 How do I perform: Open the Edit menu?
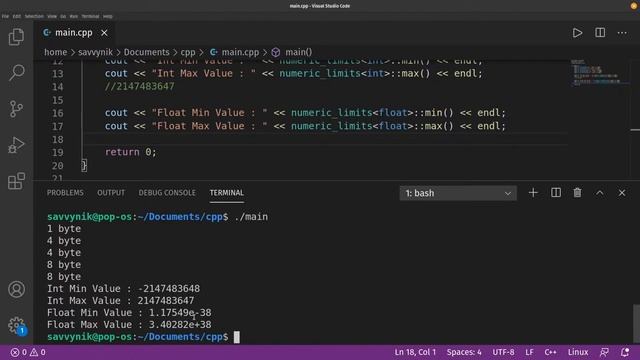tap(17, 16)
